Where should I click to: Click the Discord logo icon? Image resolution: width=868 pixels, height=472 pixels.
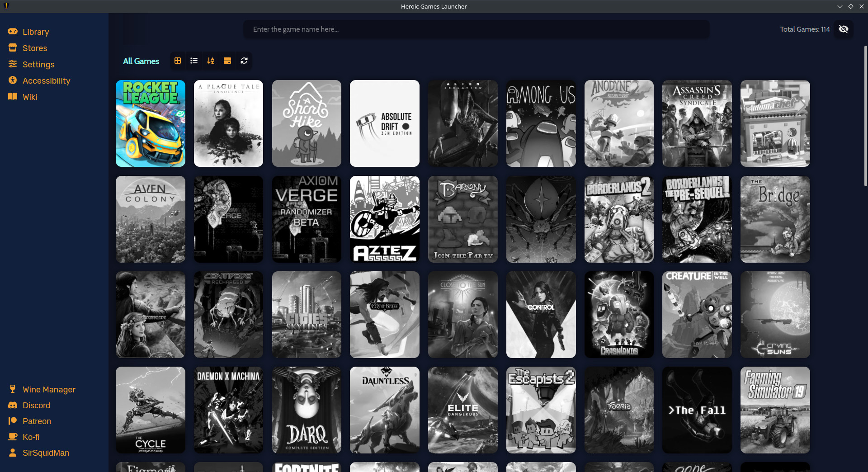tap(13, 406)
